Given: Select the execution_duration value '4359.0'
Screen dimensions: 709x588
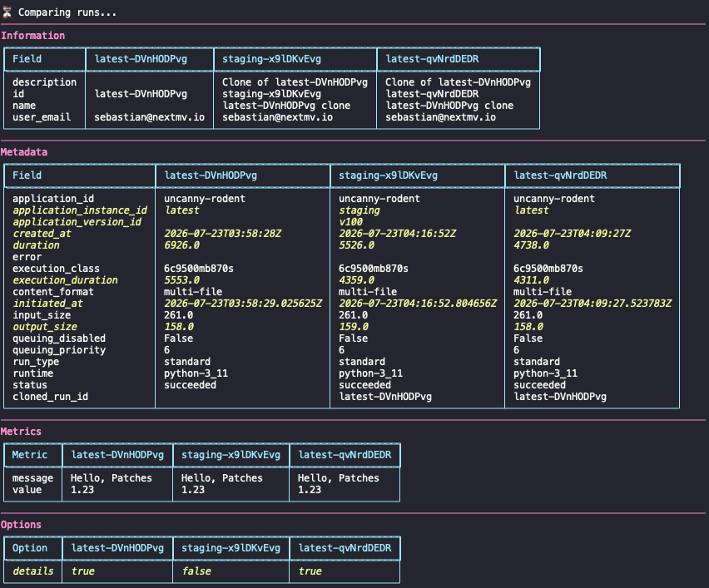Looking at the screenshot, I should click(x=357, y=280).
